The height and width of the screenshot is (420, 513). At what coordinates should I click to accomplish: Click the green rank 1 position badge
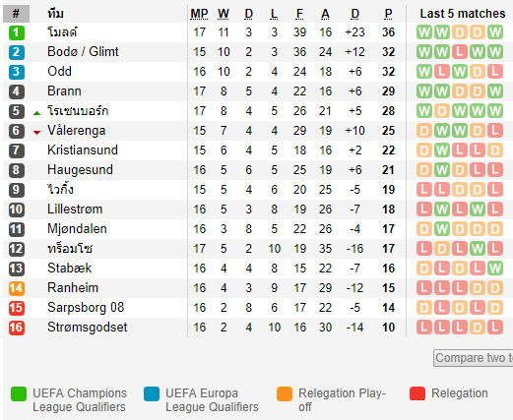[17, 32]
